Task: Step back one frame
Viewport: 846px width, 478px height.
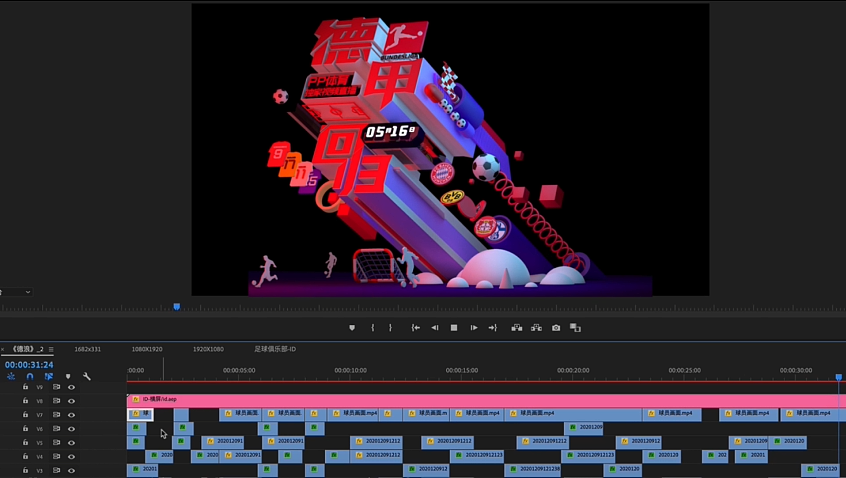Action: pyautogui.click(x=435, y=327)
